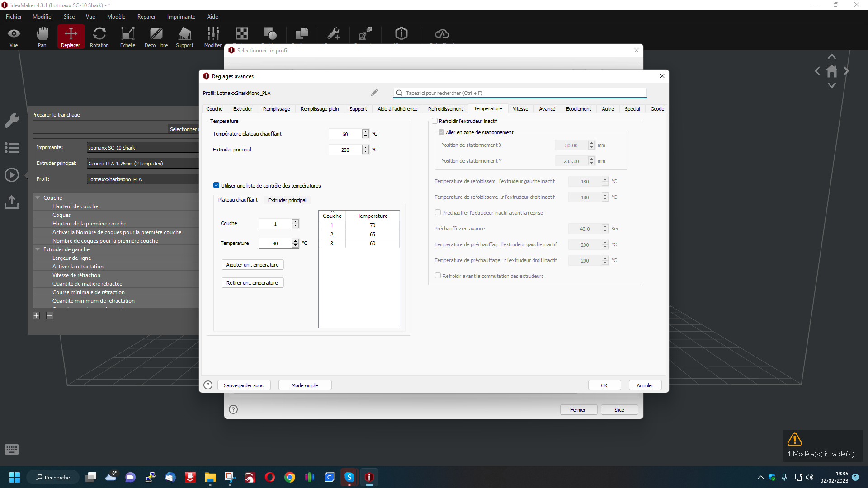Collapse the Couche tree section
This screenshot has width=868, height=488.
(38, 197)
